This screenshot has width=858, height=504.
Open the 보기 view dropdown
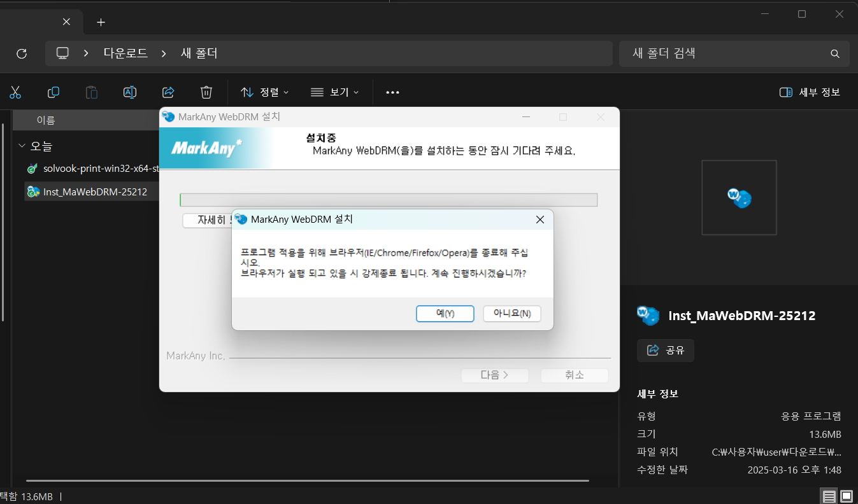[335, 92]
